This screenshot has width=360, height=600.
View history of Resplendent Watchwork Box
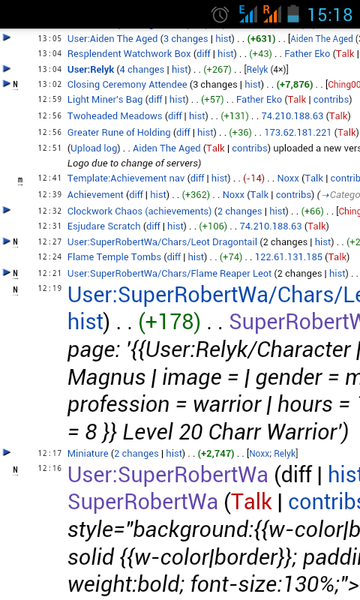click(225, 54)
